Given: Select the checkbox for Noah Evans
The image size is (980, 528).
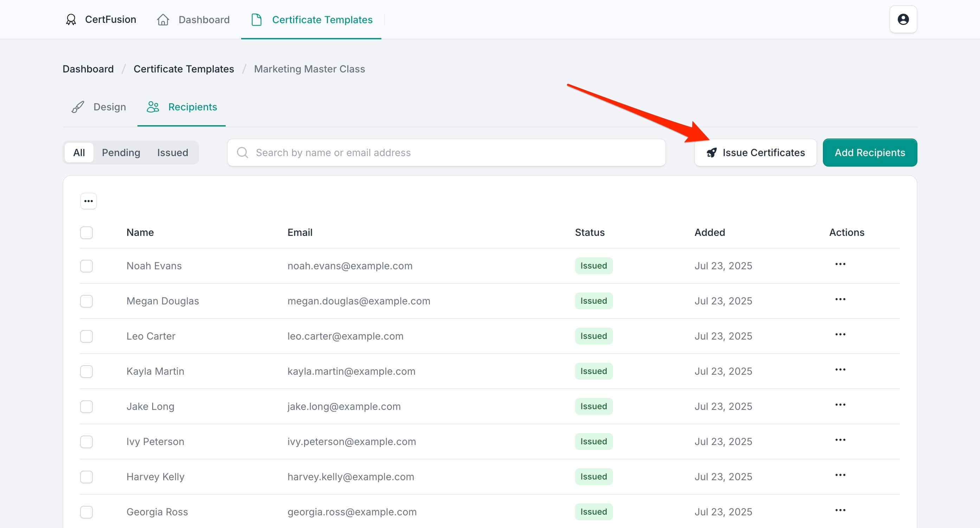Looking at the screenshot, I should tap(86, 266).
